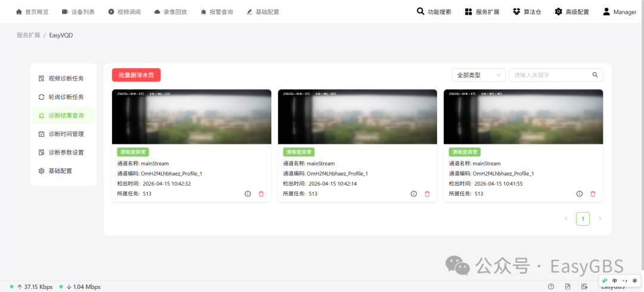Toggle the IME 半 half-width mode
Image resolution: width=644 pixels, height=292 pixels.
tap(635, 281)
